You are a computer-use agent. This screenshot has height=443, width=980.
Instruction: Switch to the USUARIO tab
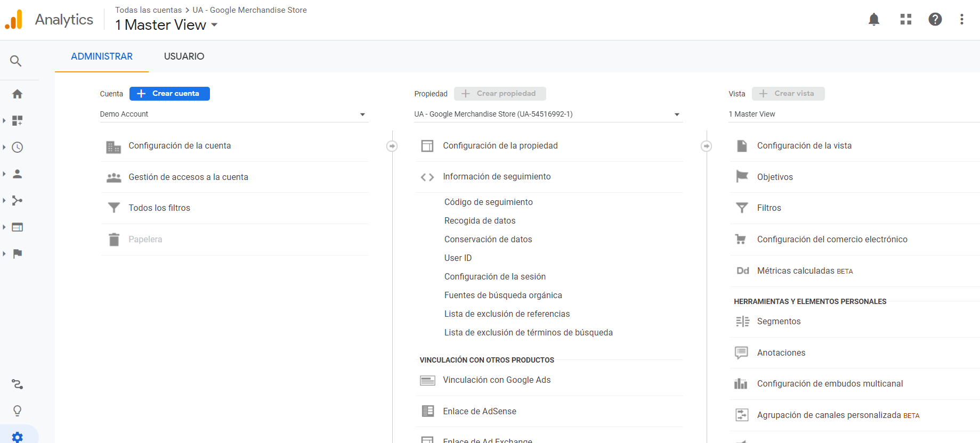click(184, 56)
